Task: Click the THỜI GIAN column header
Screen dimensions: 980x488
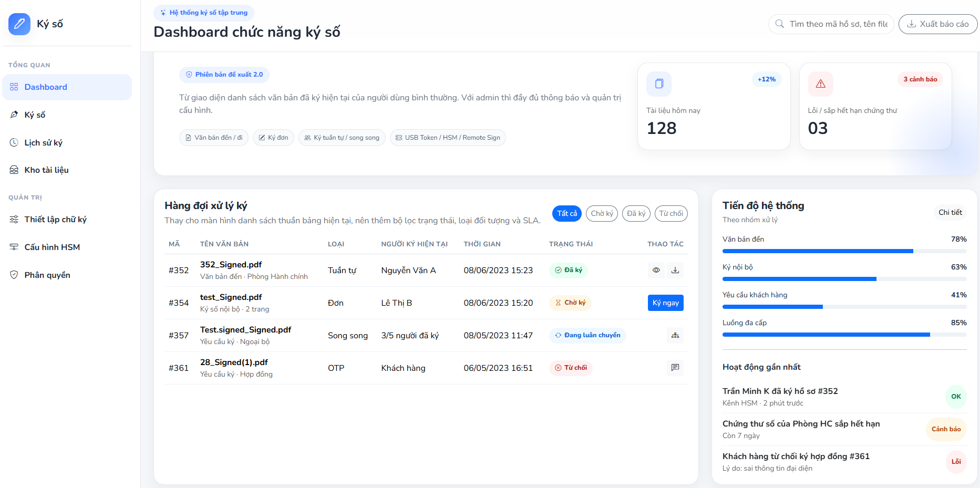Action: point(482,244)
